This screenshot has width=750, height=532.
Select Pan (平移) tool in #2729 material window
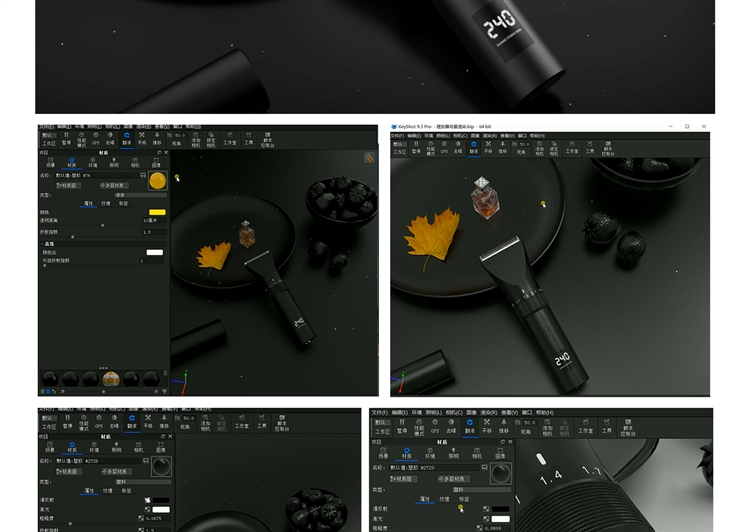coord(486,426)
